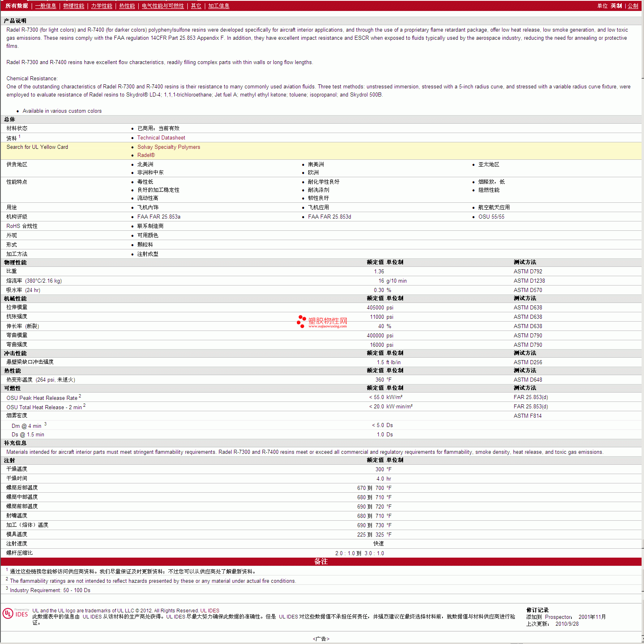The width and height of the screenshot is (644, 644).
Task: Follow the Radel® yellow card link
Action: pyautogui.click(x=146, y=155)
